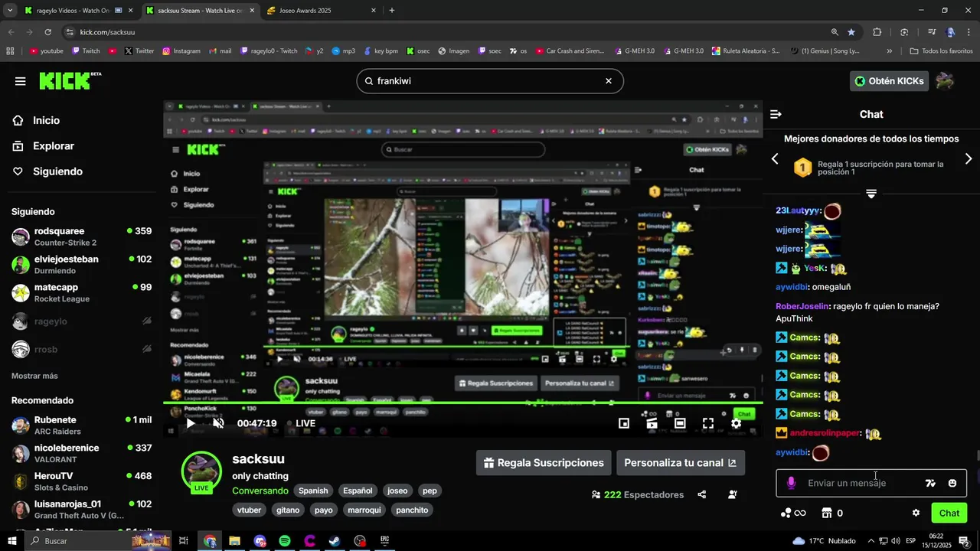Image resolution: width=980 pixels, height=551 pixels.
Task: Open elviejoesteban channel
Action: [81, 265]
